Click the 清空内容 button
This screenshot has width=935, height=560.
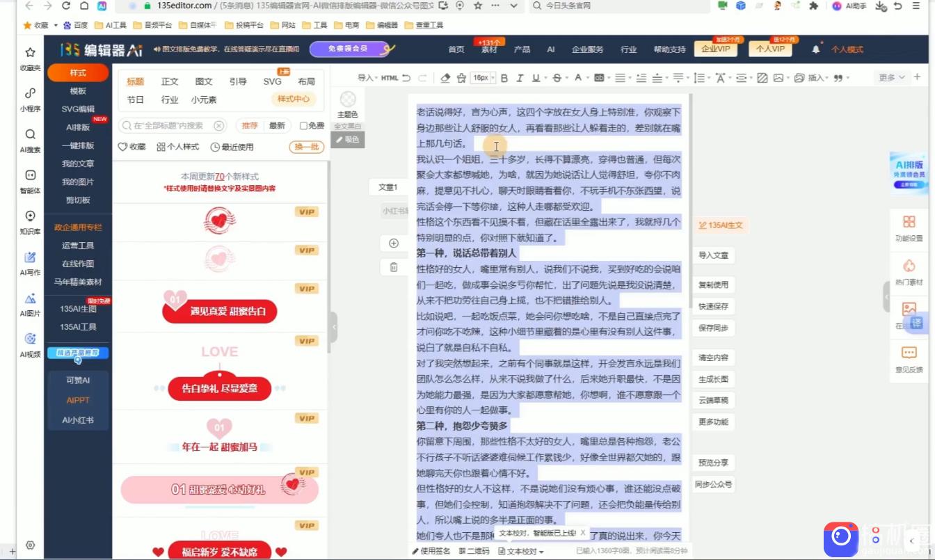point(713,358)
